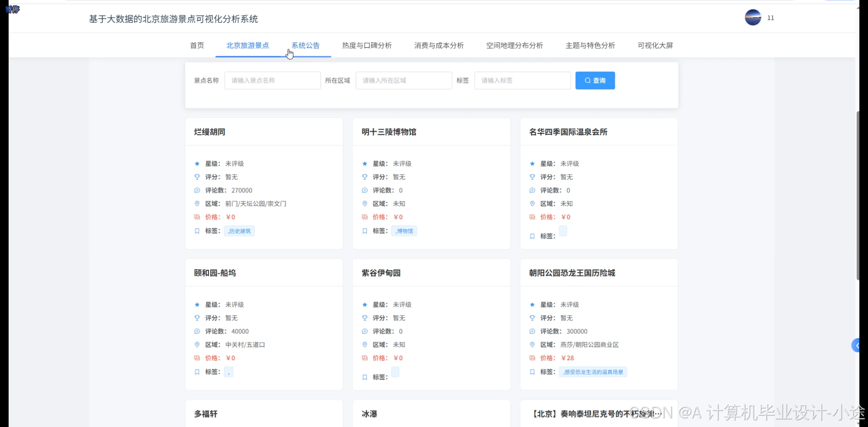This screenshot has height=427, width=868.
Task: Open the 名华四季国际温泉会所 card title
Action: (568, 132)
